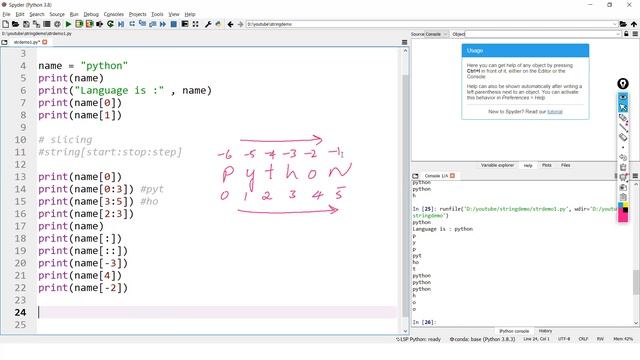Viewport: 640px width, 360px height.
Task: Select the annotation pen tool
Action: tap(623, 118)
